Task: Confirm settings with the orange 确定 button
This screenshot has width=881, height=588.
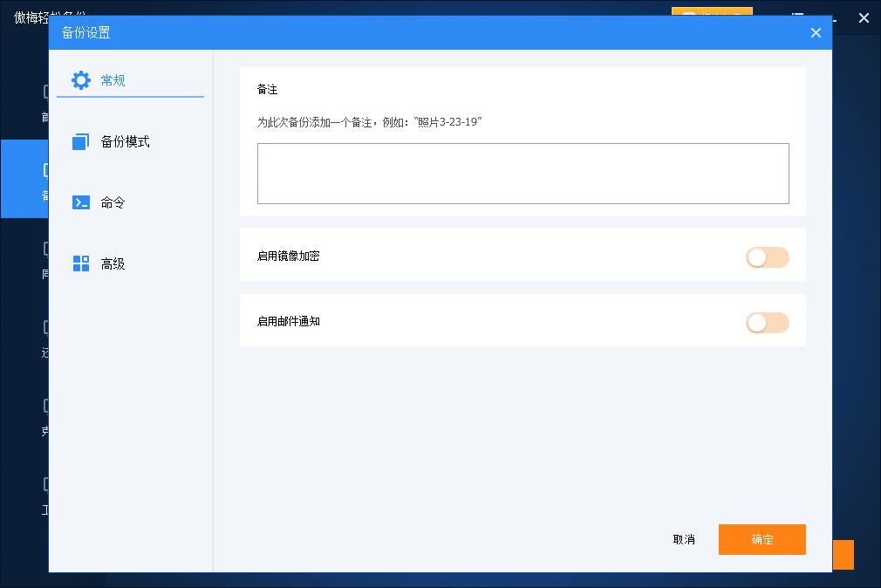Action: point(761,539)
